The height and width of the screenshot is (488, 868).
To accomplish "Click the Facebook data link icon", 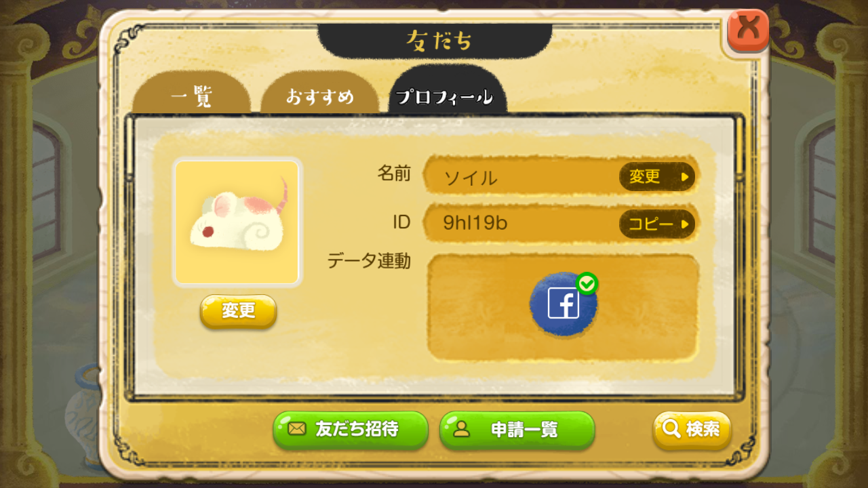I will pos(564,304).
